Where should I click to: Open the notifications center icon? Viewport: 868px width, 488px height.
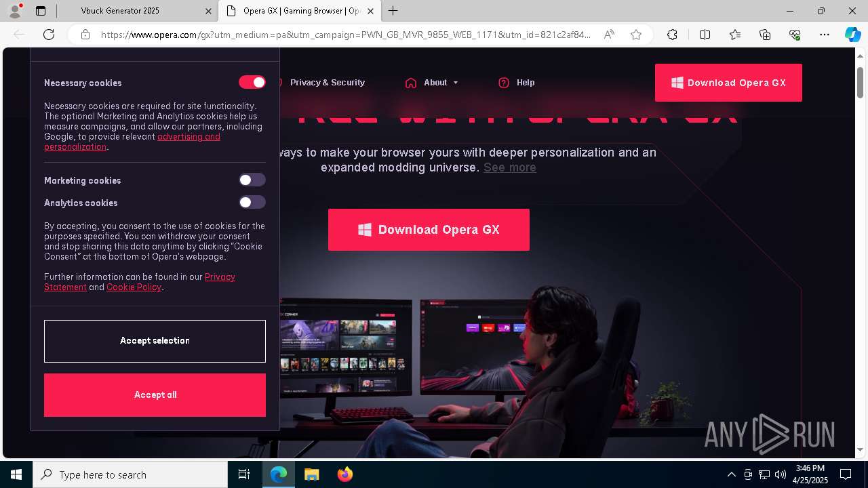point(846,474)
